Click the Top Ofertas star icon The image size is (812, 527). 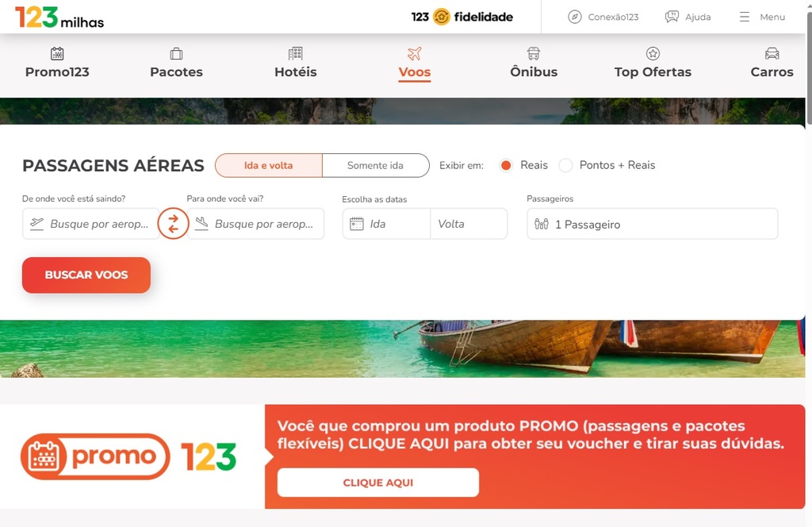[x=653, y=53]
